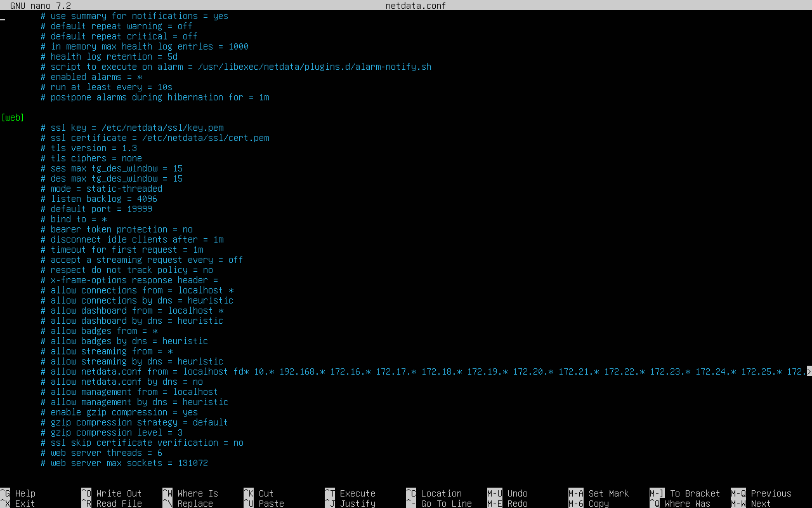Click 'in memory max health log entries = 1000'

click(145, 46)
